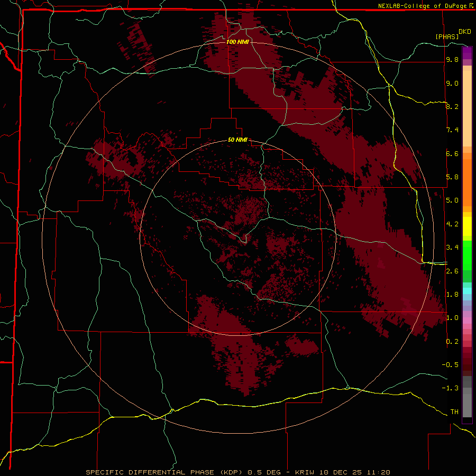Click the 1.0 value on the color scale
Screen dimensions: 476x476
click(452, 318)
